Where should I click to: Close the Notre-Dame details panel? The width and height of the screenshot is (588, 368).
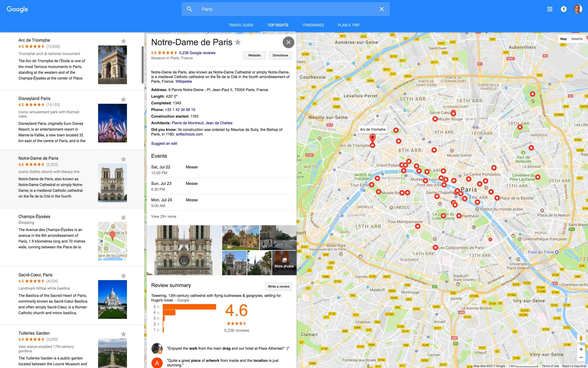tap(288, 42)
